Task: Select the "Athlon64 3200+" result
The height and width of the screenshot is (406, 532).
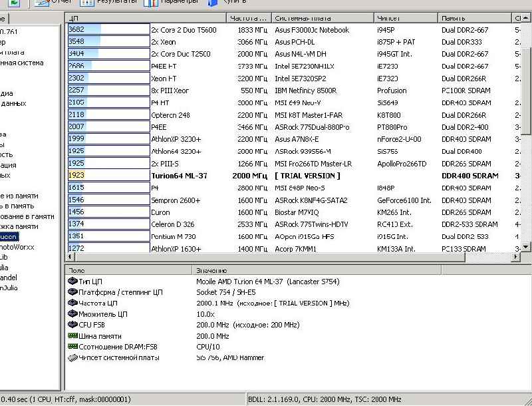Action: pyautogui.click(x=176, y=151)
